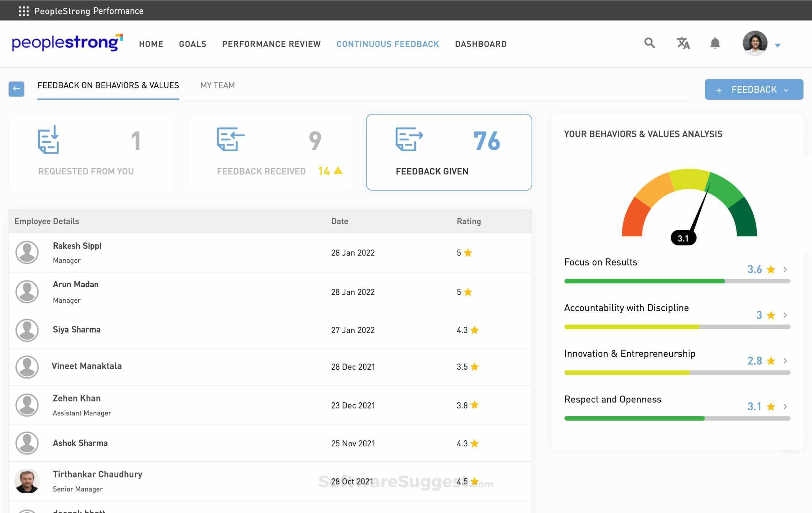Screen dimensions: 812x513
Task: Open the search icon in the top bar
Action: [649, 44]
